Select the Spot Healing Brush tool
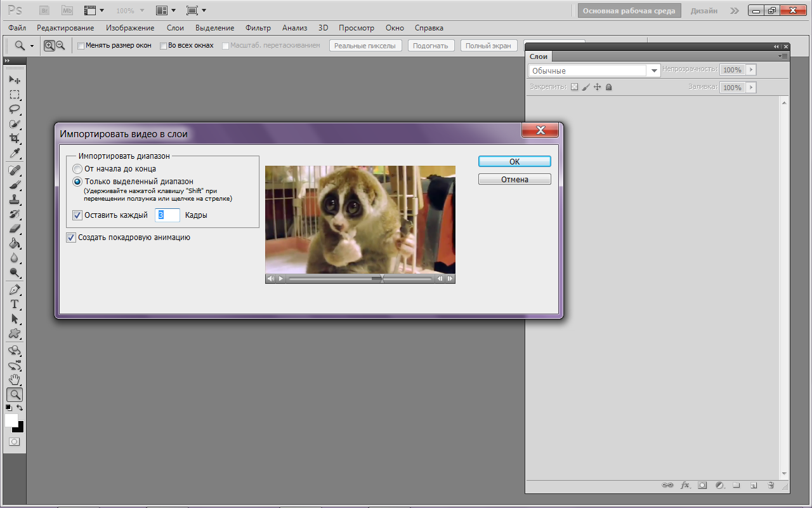812x508 pixels. pos(15,170)
